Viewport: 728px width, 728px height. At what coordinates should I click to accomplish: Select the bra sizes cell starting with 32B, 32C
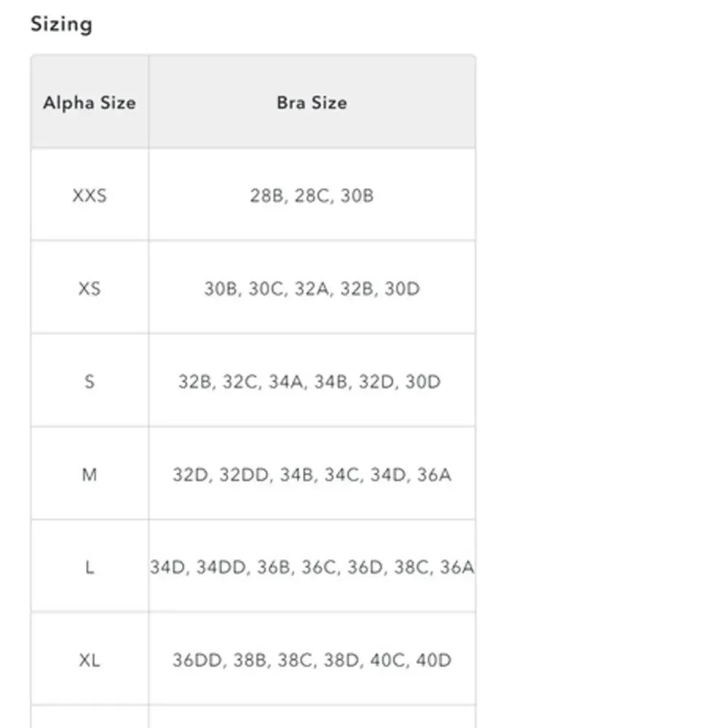[312, 381]
